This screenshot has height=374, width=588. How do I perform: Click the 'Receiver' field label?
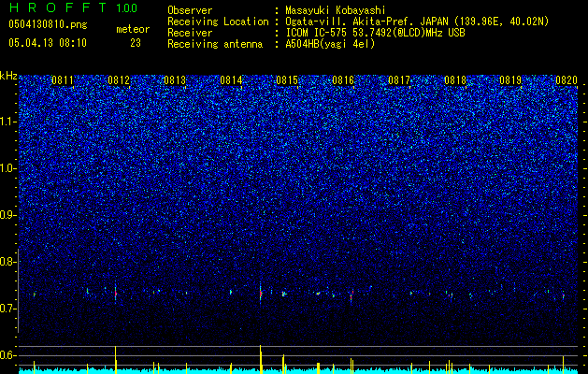pyautogui.click(x=190, y=33)
